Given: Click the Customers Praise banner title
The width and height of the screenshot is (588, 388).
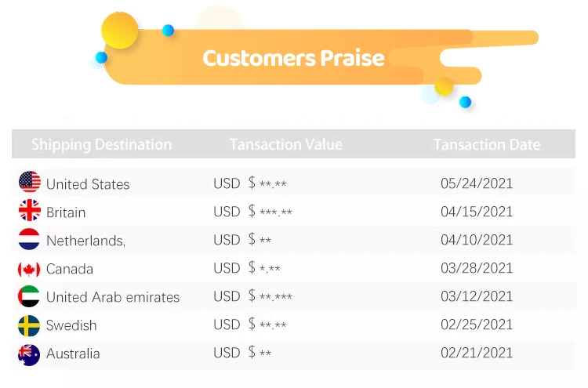Looking at the screenshot, I should [293, 58].
